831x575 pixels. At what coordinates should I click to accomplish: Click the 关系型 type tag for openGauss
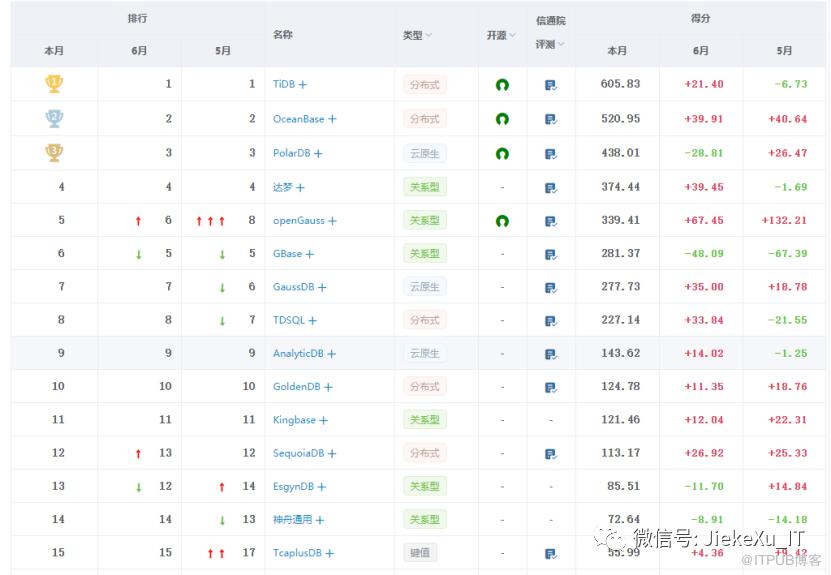[425, 221]
